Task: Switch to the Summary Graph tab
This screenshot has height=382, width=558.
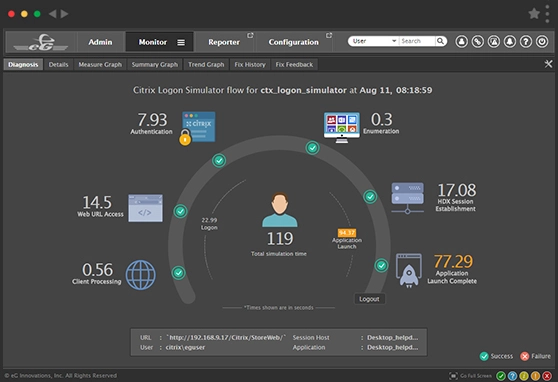Action: [155, 64]
